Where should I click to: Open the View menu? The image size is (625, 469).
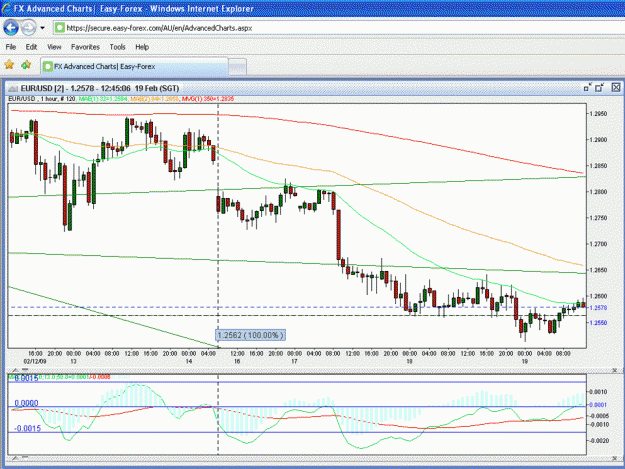click(x=54, y=47)
